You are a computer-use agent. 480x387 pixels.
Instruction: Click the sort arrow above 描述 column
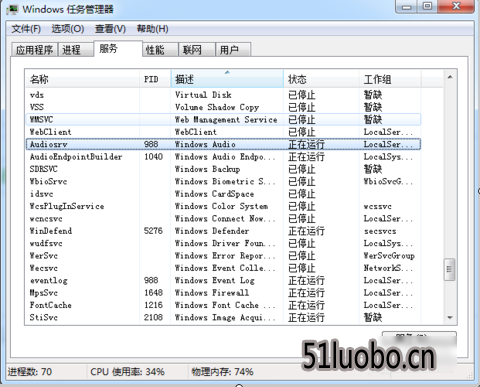[x=227, y=72]
